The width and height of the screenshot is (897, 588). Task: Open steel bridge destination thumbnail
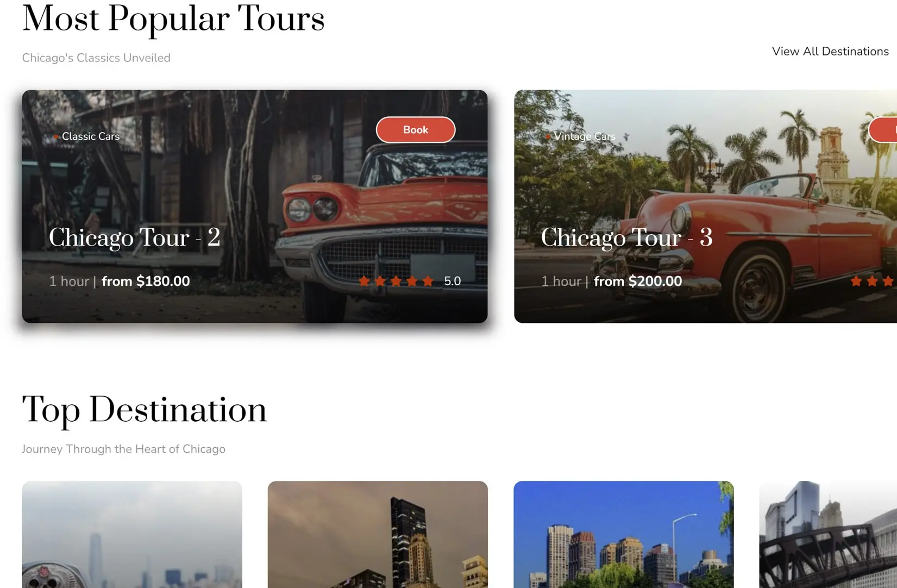tap(828, 534)
